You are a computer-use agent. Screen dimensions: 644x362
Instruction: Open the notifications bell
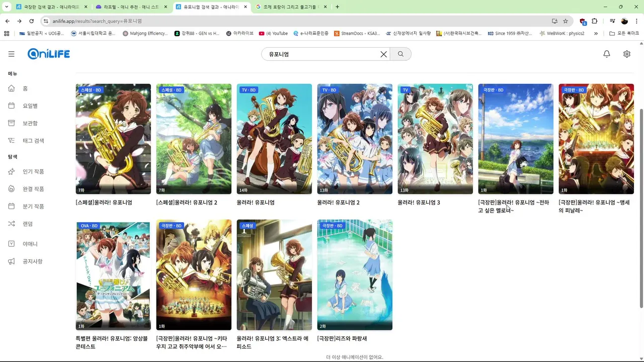[x=607, y=54]
